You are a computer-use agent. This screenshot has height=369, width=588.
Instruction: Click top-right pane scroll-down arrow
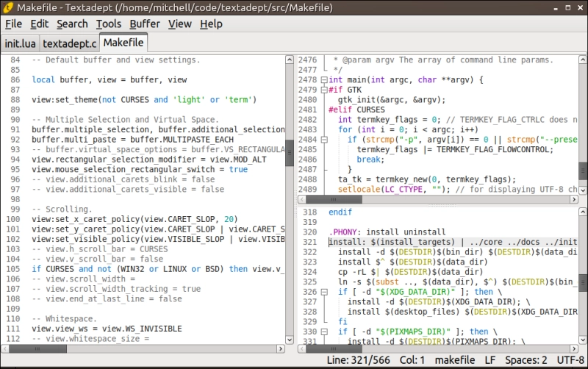pyautogui.click(x=583, y=190)
